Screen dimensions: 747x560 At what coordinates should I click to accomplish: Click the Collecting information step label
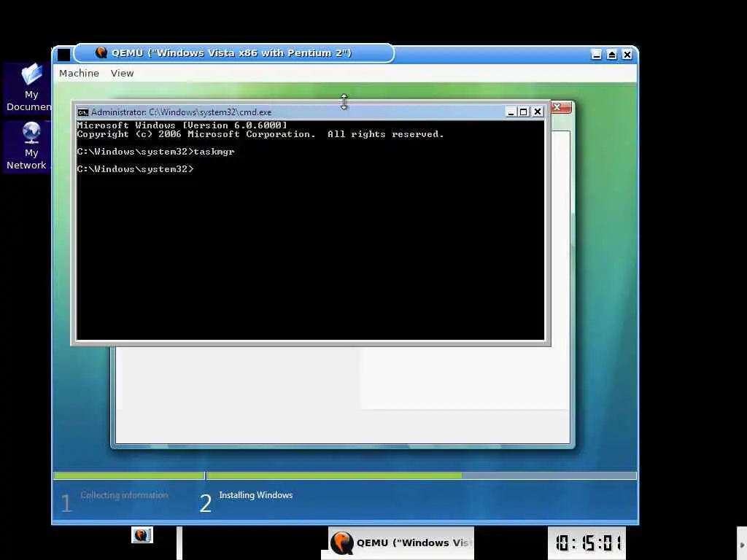coord(124,495)
